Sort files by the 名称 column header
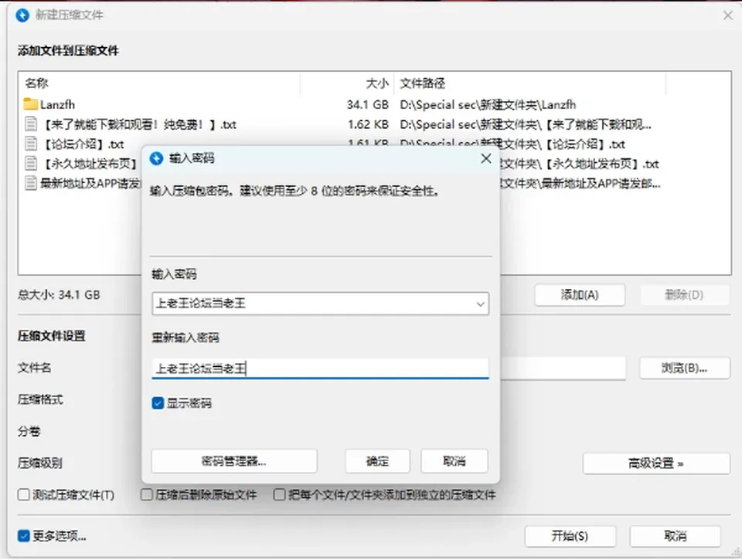Screen dimensions: 742x560 tap(161, 83)
